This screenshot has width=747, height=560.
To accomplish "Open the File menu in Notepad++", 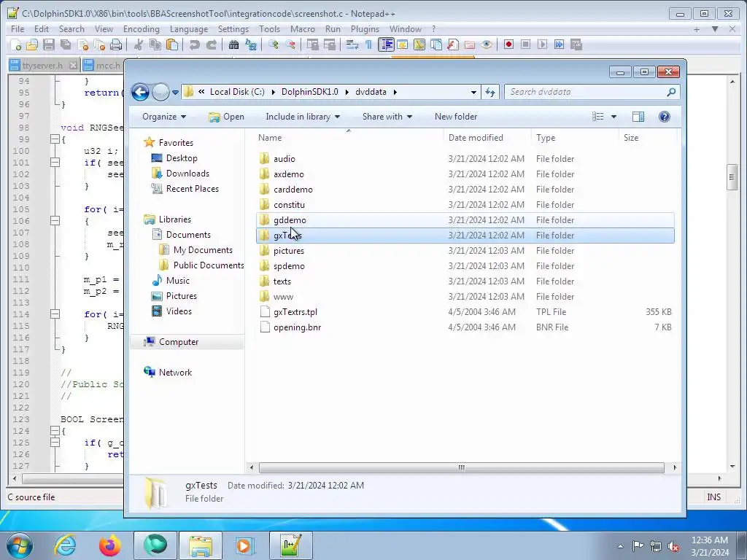I will click(18, 29).
